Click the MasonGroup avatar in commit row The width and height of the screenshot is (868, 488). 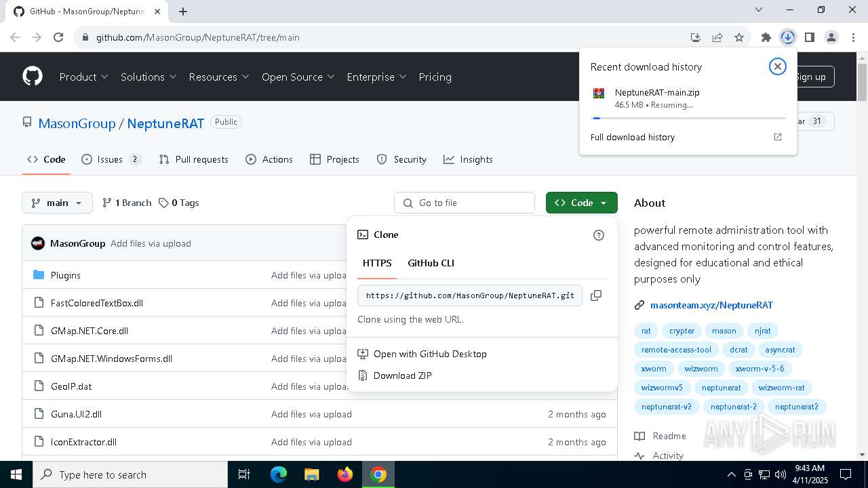(38, 243)
